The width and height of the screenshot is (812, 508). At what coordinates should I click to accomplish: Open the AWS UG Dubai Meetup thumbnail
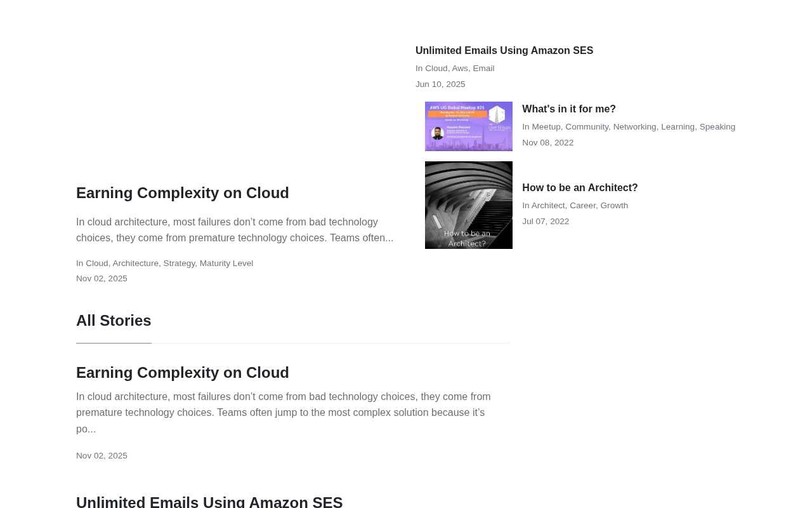pyautogui.click(x=469, y=126)
